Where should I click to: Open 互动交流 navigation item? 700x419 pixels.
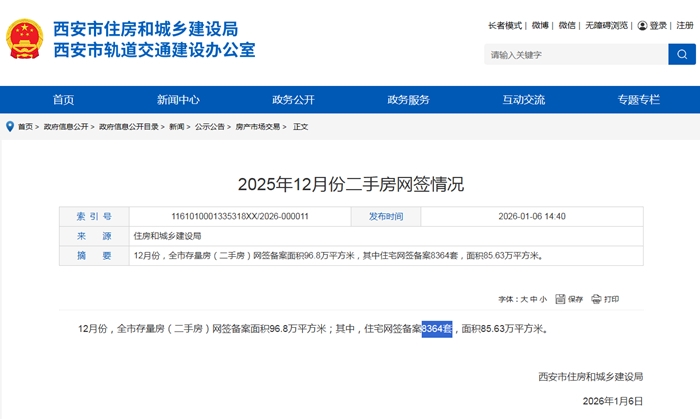click(524, 100)
